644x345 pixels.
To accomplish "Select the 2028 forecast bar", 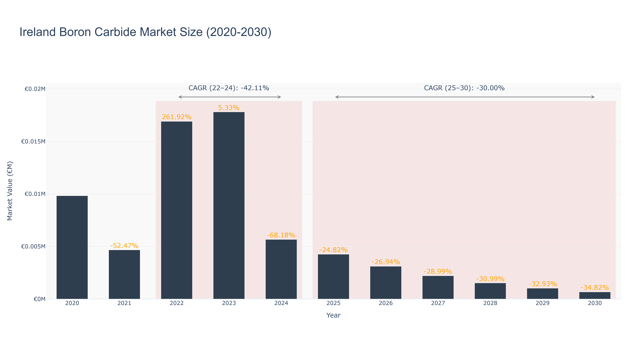I will 490,291.
